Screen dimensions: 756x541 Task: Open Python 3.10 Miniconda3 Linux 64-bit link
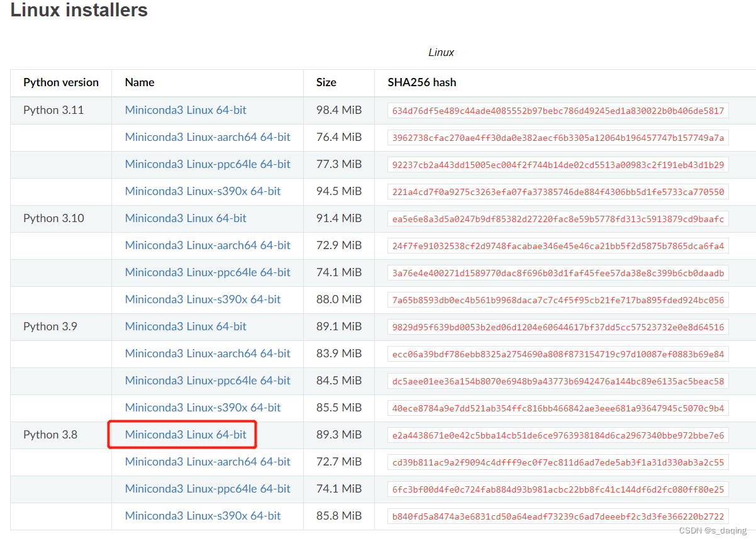186,218
